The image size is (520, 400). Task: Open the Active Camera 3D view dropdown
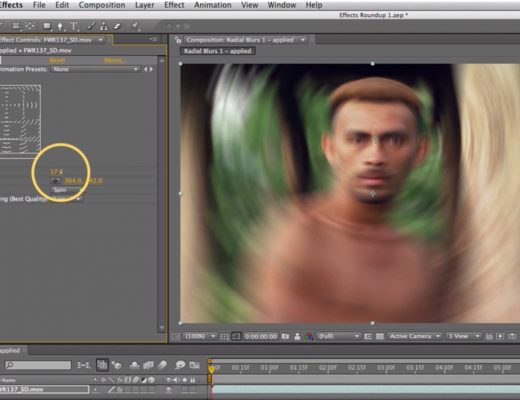(415, 336)
